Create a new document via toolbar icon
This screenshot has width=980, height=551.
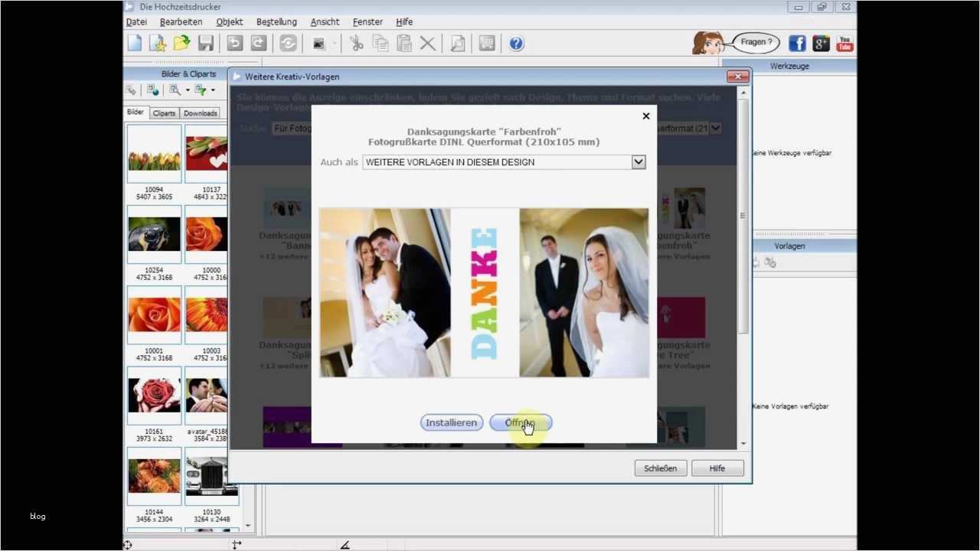[x=134, y=44]
